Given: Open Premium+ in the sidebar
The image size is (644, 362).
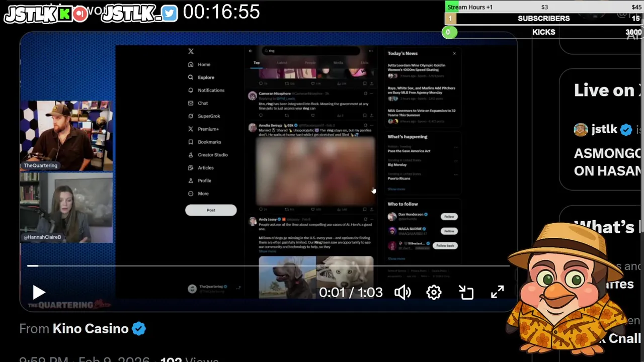Looking at the screenshot, I should coord(203,129).
